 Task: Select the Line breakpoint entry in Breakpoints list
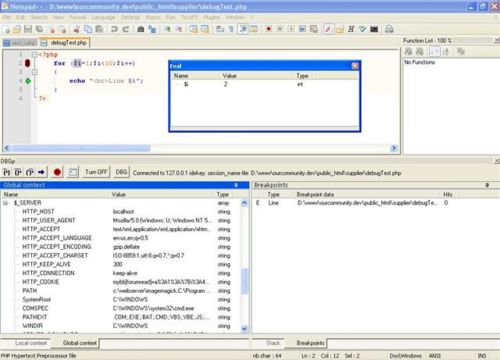pos(375,203)
